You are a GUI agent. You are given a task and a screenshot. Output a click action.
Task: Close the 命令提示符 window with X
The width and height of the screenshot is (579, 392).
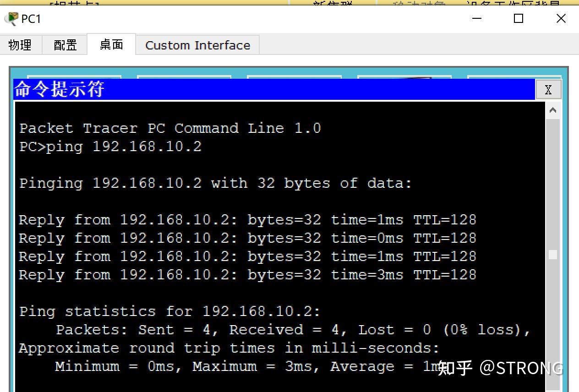click(x=548, y=90)
